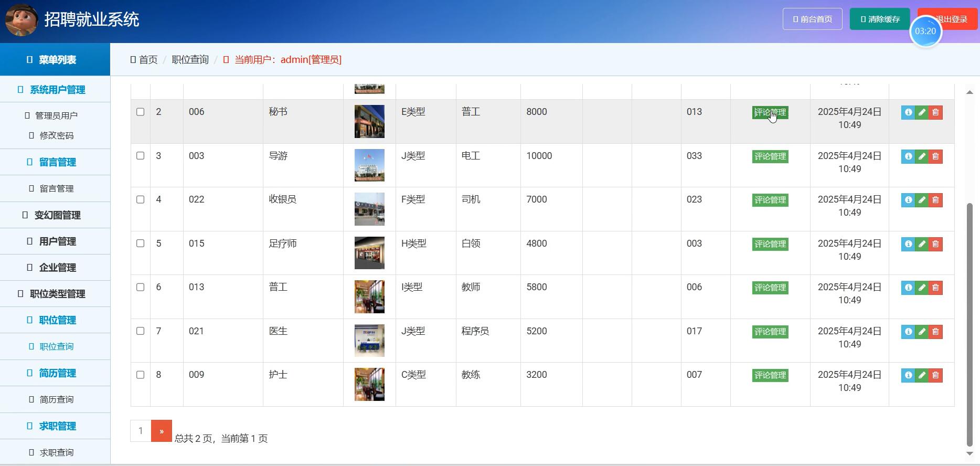Delete the 足疗师 job row

point(935,244)
